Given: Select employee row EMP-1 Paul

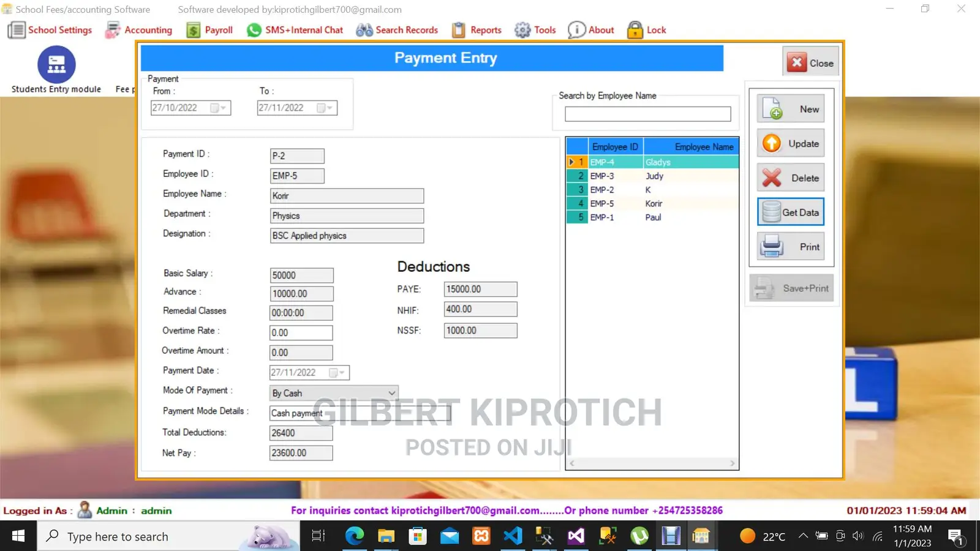Looking at the screenshot, I should (653, 217).
